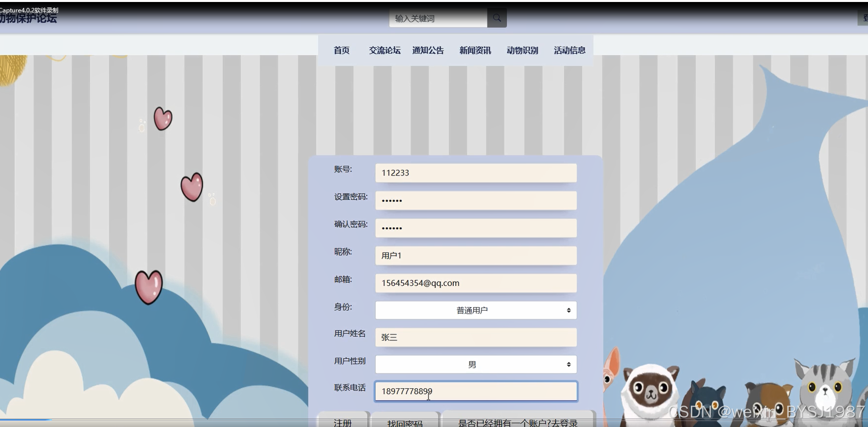Focus the 设置密码 password field
Screen dimensions: 868x427
tap(476, 201)
